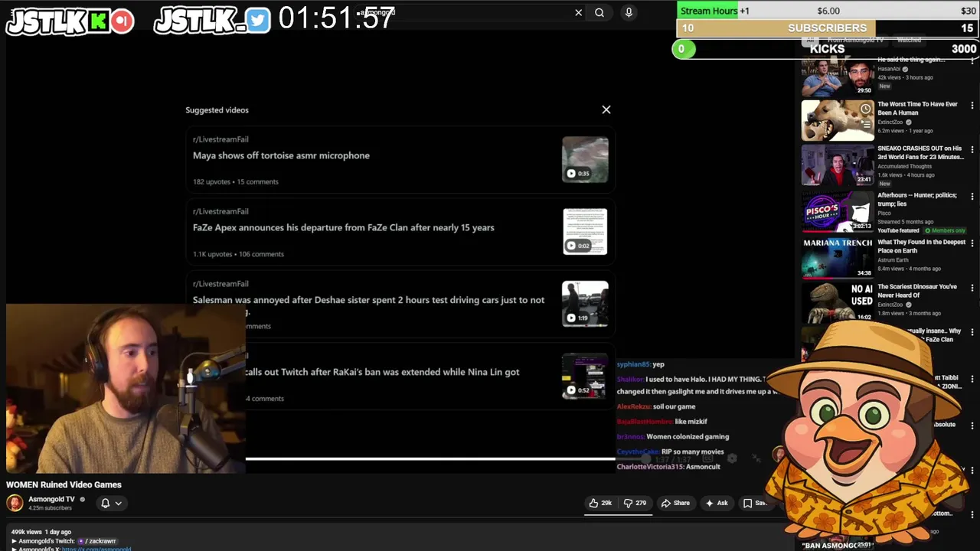Open HasanAbi sidebar video thumbnail
Image resolution: width=980 pixels, height=551 pixels.
click(838, 77)
